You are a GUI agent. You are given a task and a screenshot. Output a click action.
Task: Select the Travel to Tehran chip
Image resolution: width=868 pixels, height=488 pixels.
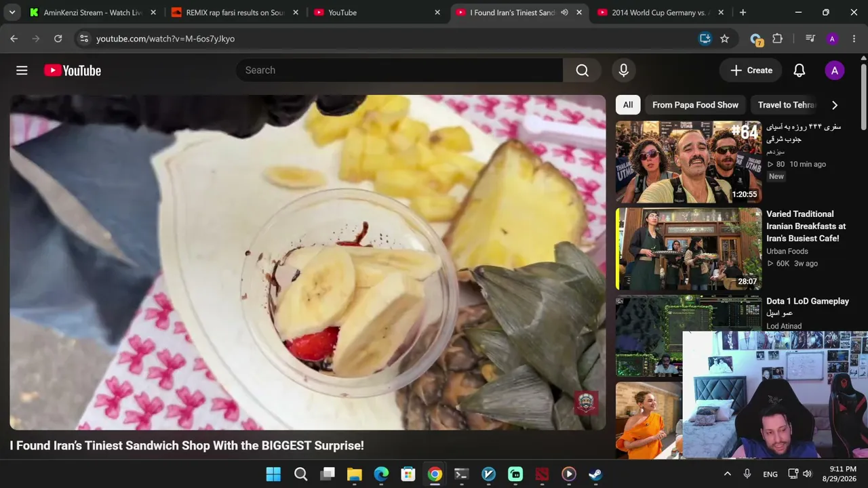pyautogui.click(x=787, y=105)
